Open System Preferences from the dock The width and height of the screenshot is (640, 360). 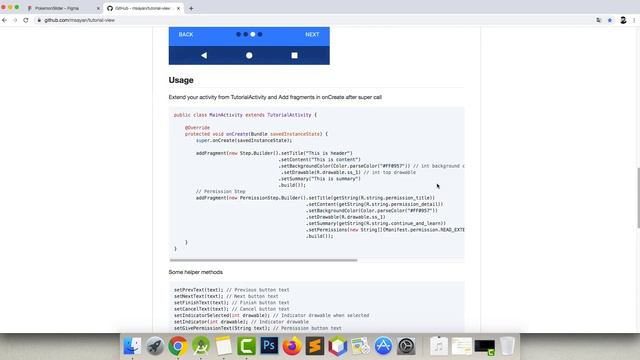[x=406, y=346]
